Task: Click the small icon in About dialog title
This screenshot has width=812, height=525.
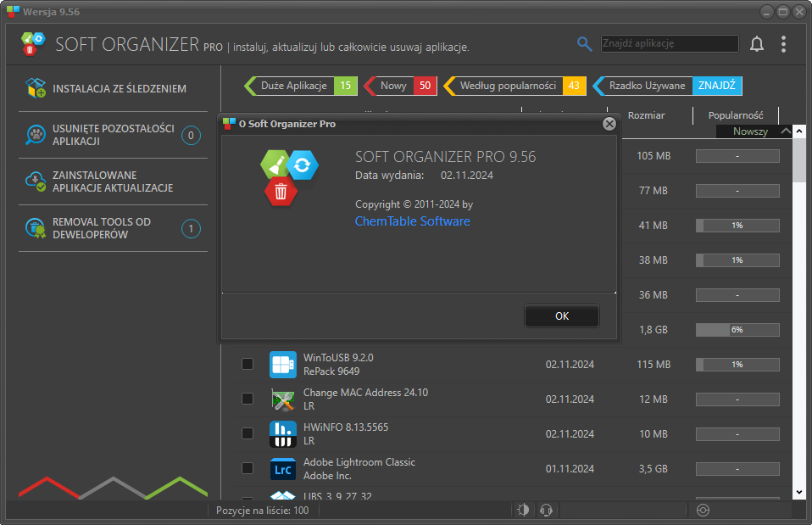Action: [x=229, y=123]
